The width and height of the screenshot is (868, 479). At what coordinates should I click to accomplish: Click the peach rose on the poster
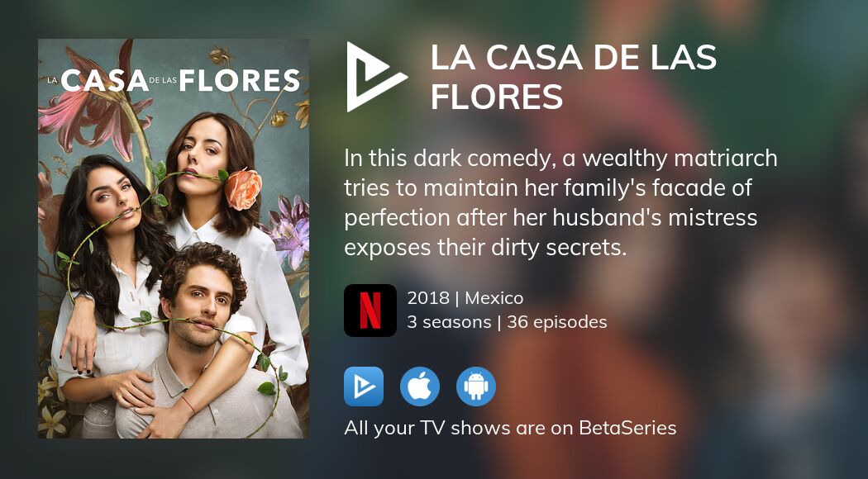pos(242,189)
